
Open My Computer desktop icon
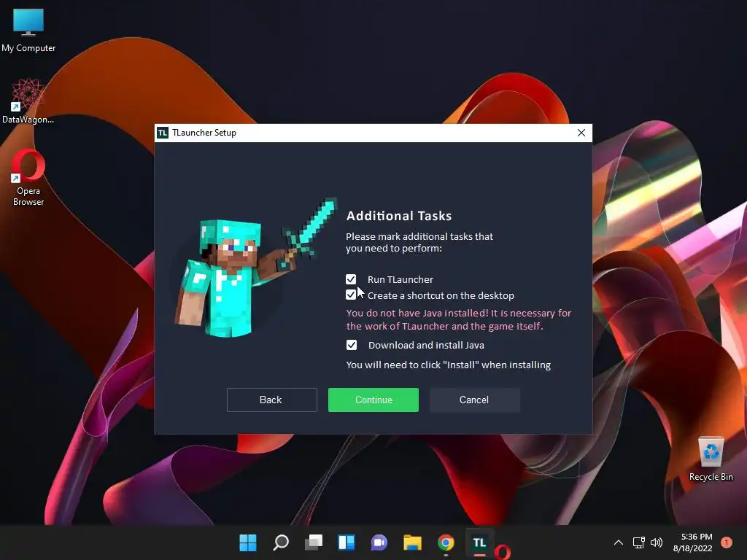[x=28, y=30]
